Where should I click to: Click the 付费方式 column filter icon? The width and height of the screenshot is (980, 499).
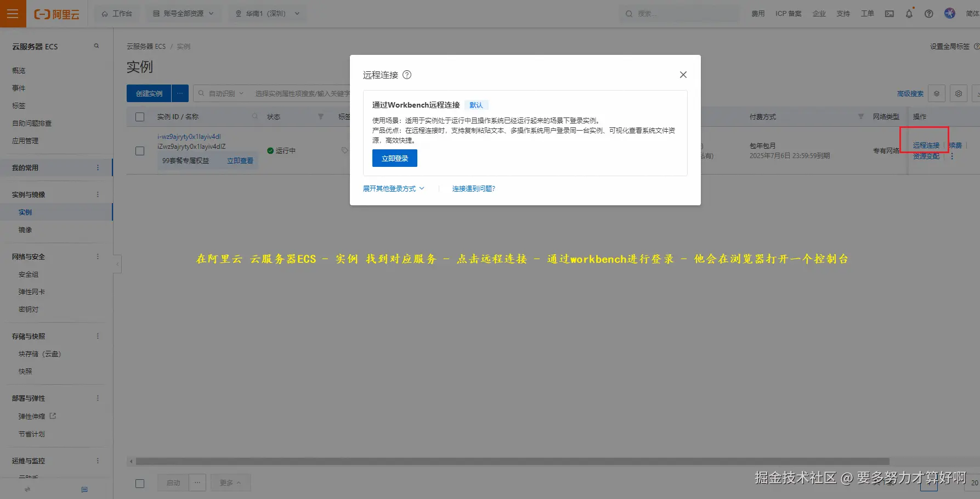860,116
